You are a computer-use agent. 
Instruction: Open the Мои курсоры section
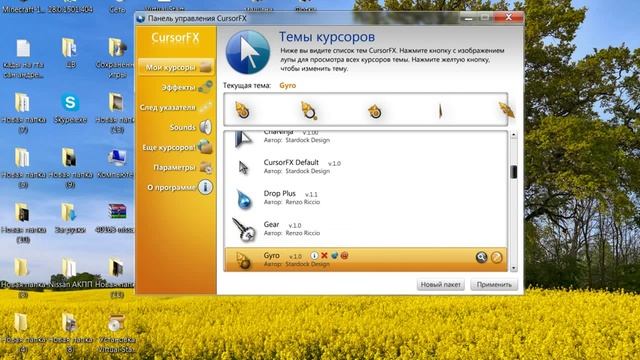[176, 67]
